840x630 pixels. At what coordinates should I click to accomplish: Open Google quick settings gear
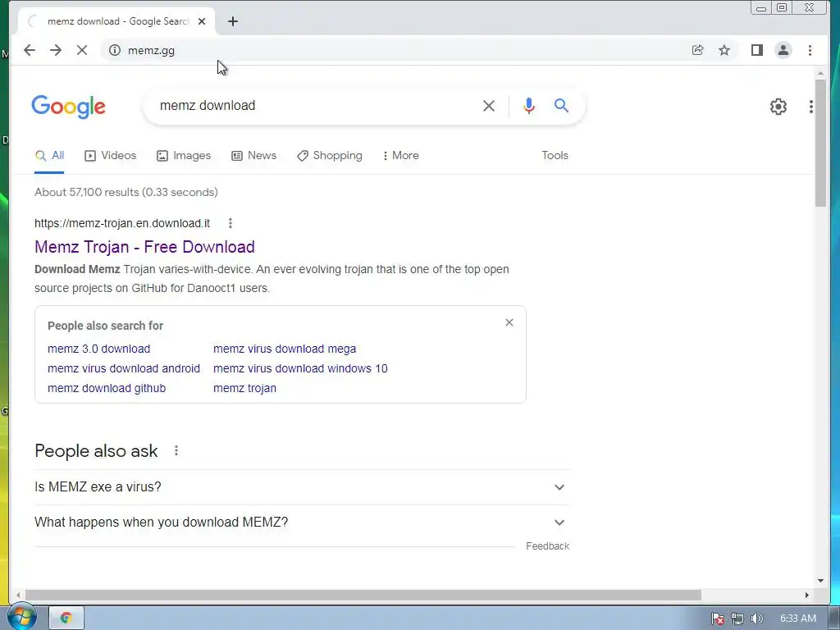tap(778, 107)
